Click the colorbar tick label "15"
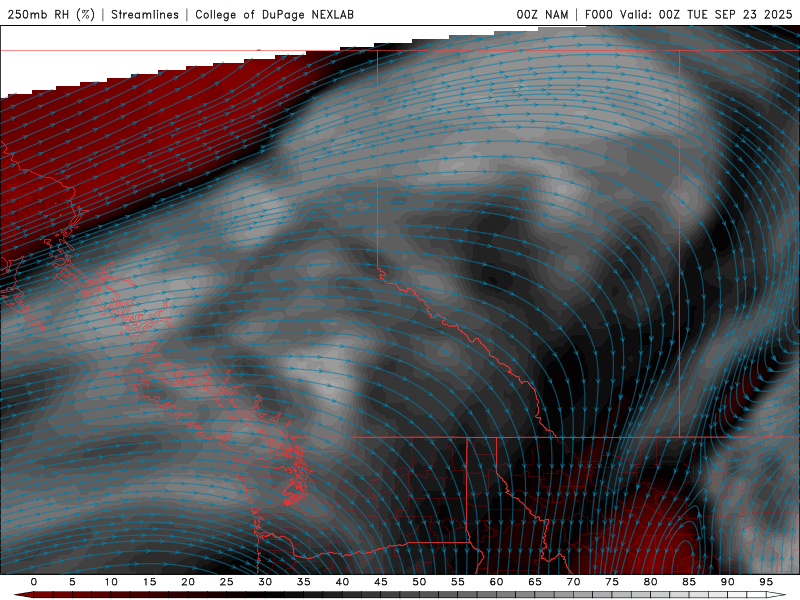Screen dimensions: 800x600 [149, 582]
